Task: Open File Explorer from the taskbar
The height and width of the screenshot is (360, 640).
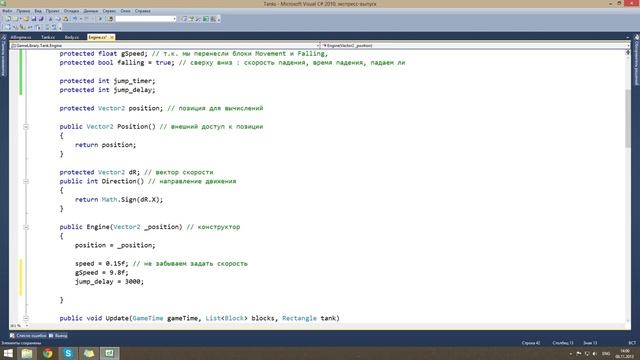Action: (27, 353)
